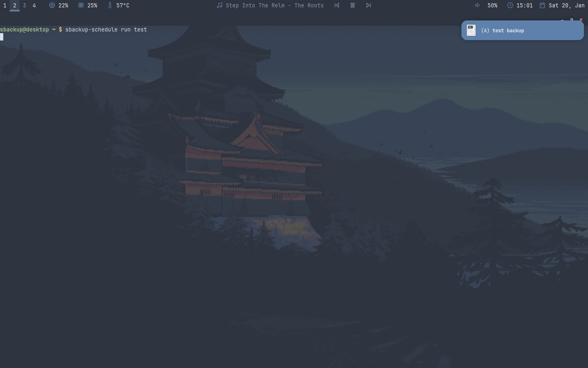
Task: Switch to workspace 1
Action: (5, 5)
